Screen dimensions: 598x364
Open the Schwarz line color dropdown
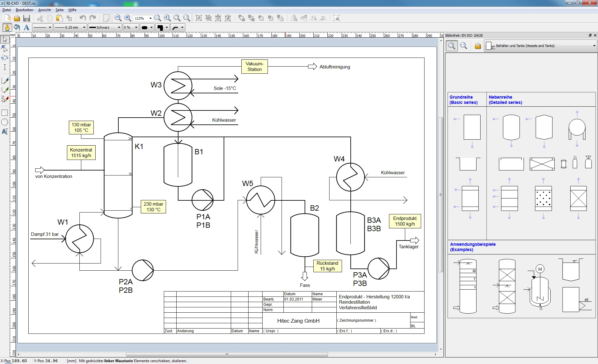[x=104, y=28]
